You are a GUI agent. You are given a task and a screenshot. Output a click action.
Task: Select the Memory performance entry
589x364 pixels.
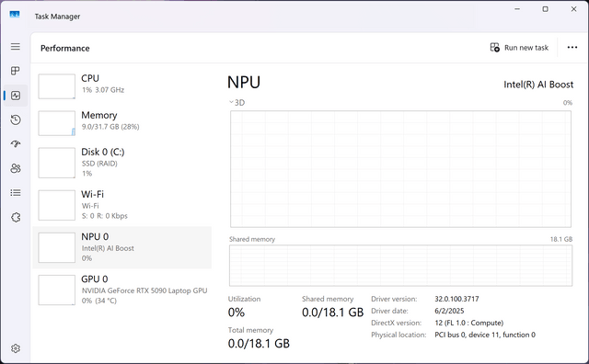[x=122, y=122]
